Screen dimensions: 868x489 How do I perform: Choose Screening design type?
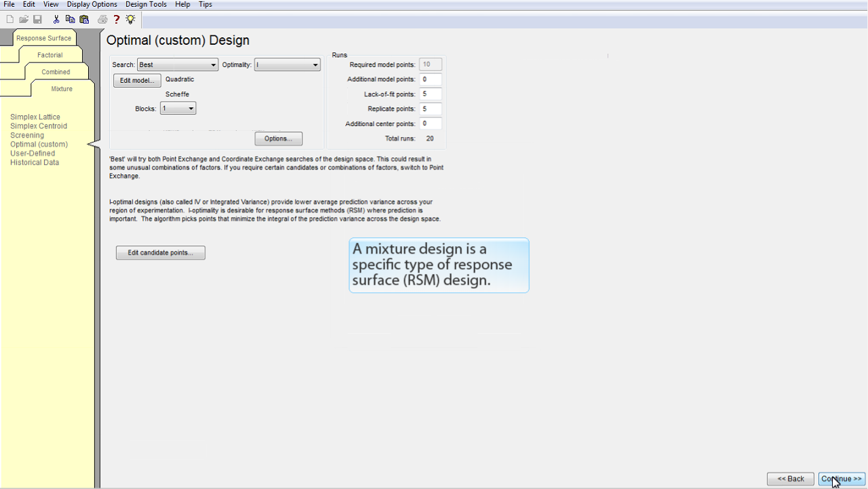27,136
